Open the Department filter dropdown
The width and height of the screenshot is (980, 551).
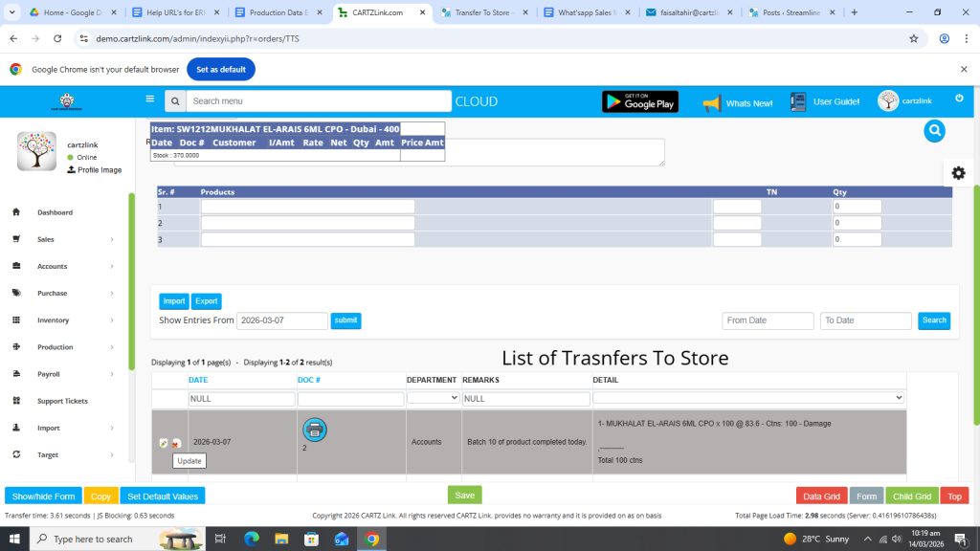[x=433, y=398]
